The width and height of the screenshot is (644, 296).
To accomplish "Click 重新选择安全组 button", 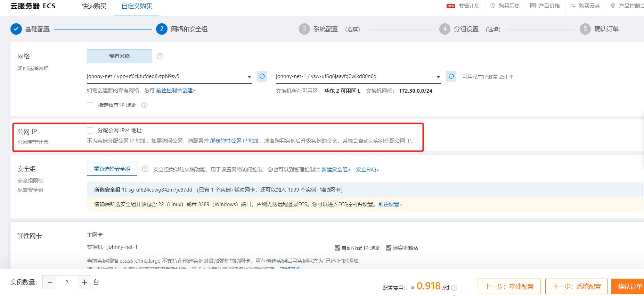I will [112, 169].
